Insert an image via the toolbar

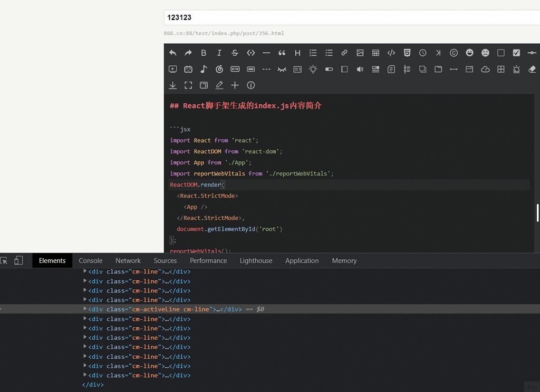tap(360, 53)
